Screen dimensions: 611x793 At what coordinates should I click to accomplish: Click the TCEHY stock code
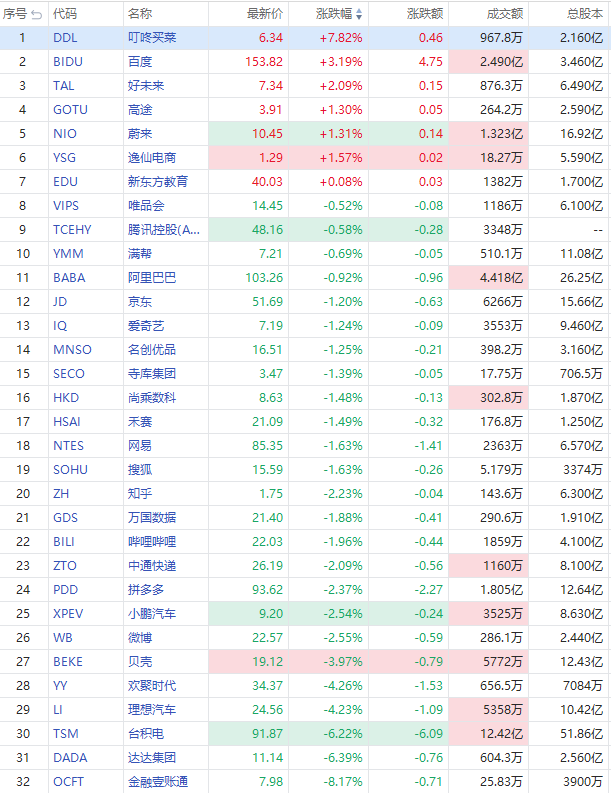click(71, 229)
